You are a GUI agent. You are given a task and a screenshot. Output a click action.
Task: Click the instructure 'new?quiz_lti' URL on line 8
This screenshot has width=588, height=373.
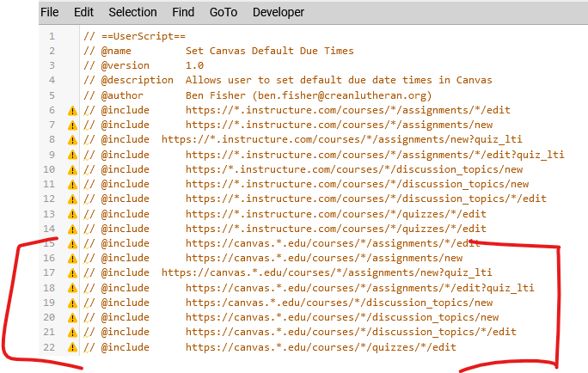(x=341, y=139)
